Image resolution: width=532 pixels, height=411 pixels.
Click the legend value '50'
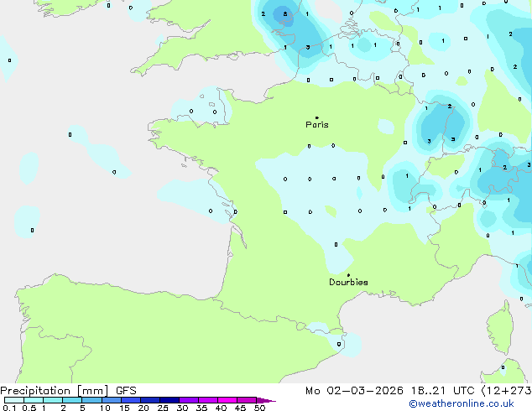259,408
